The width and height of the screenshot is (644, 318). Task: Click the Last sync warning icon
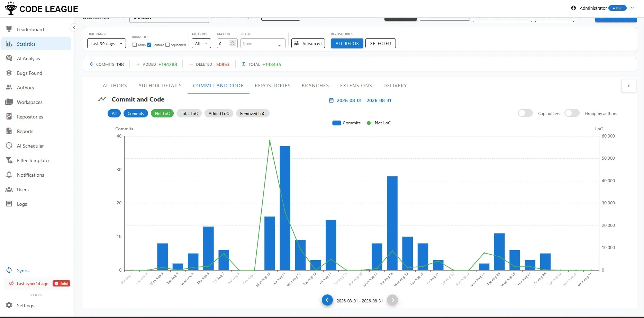coord(11,283)
